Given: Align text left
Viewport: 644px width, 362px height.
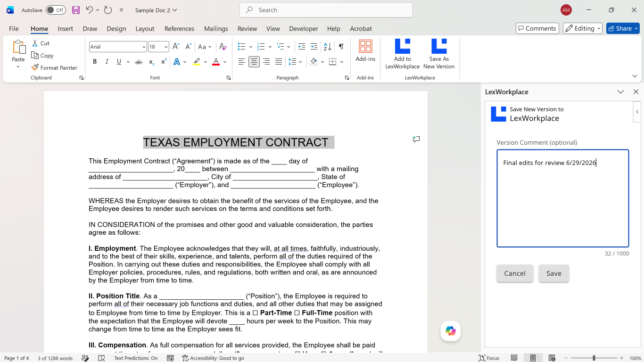Looking at the screenshot, I should (x=241, y=62).
